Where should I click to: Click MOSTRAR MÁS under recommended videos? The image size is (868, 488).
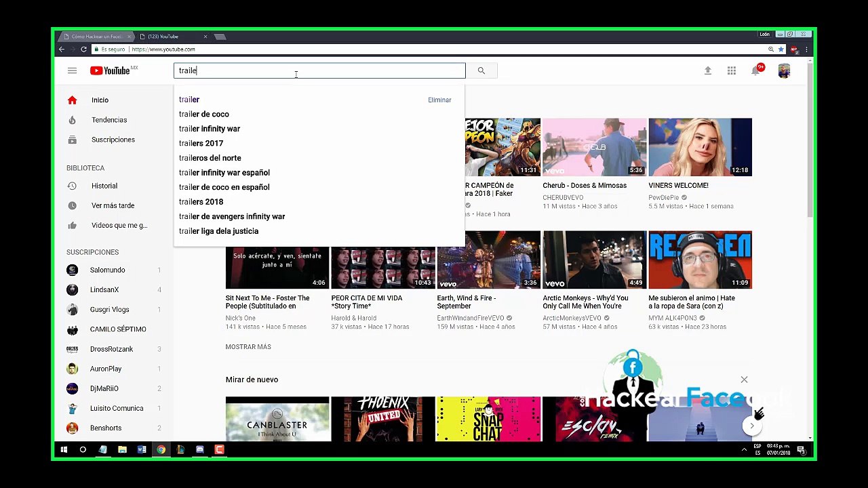point(248,347)
